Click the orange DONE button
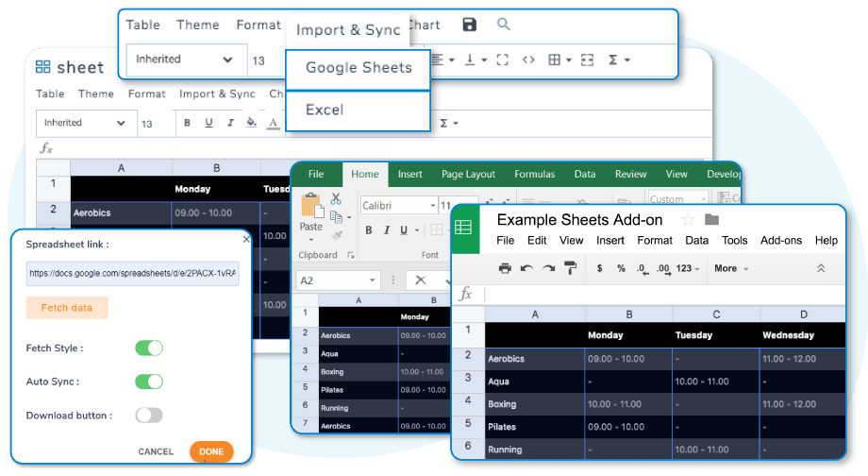The image size is (868, 476). tap(211, 451)
